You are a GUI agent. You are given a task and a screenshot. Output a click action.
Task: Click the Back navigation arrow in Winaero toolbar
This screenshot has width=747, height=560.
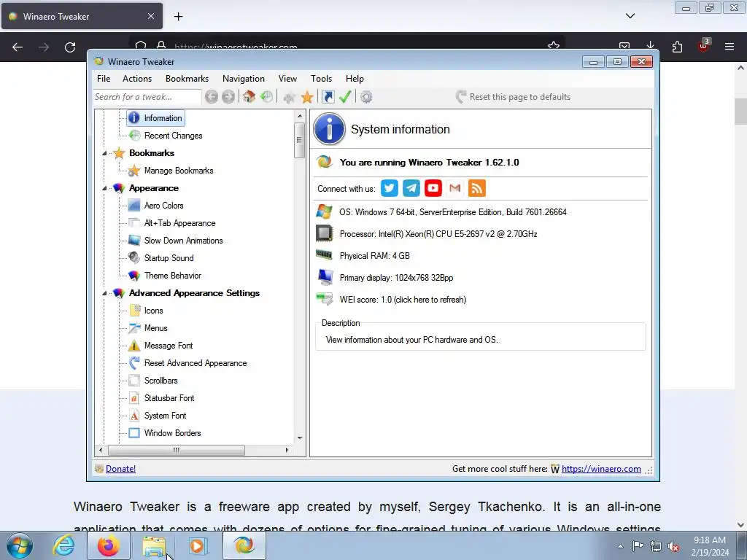(212, 97)
